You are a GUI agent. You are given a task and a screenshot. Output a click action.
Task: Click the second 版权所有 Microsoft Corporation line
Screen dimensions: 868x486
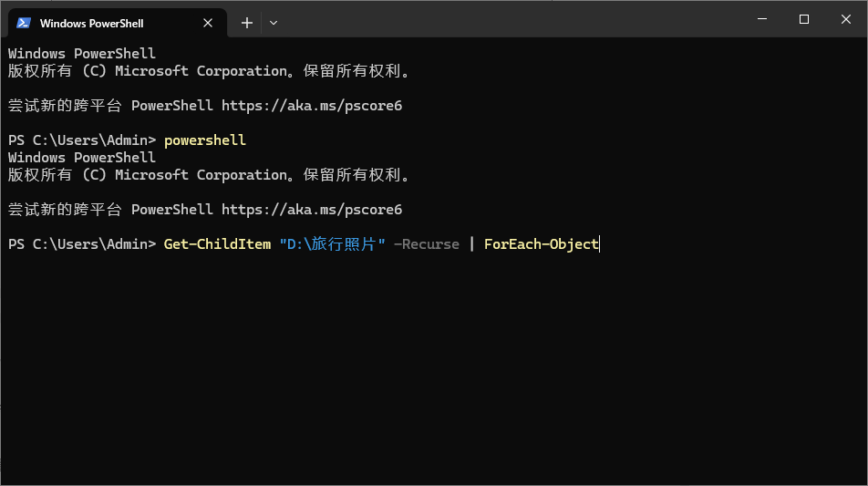click(x=209, y=175)
